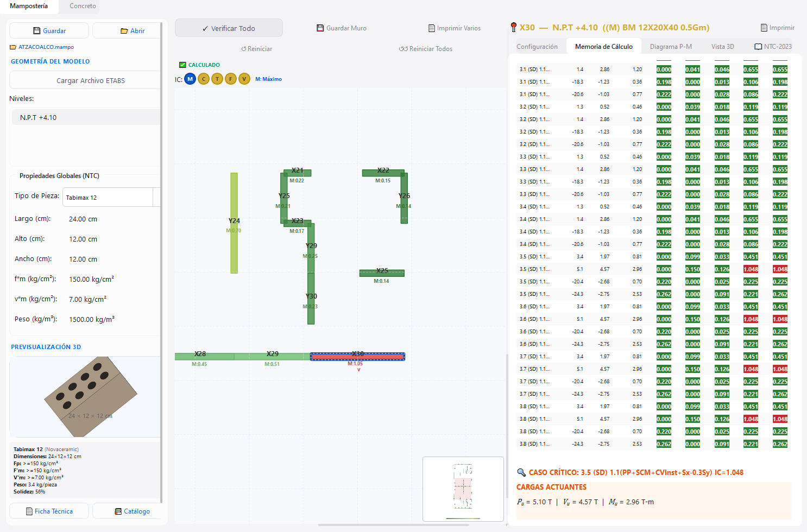
Task: Open the Ficha Técnica document
Action: click(49, 511)
